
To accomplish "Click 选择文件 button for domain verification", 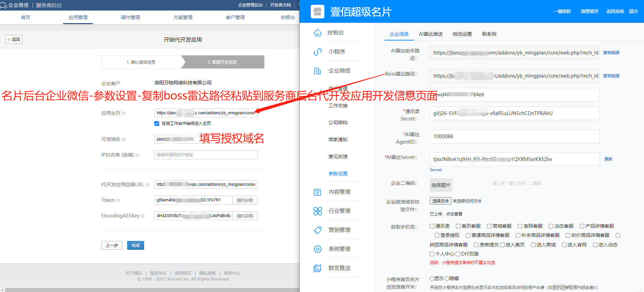I will [x=441, y=201].
